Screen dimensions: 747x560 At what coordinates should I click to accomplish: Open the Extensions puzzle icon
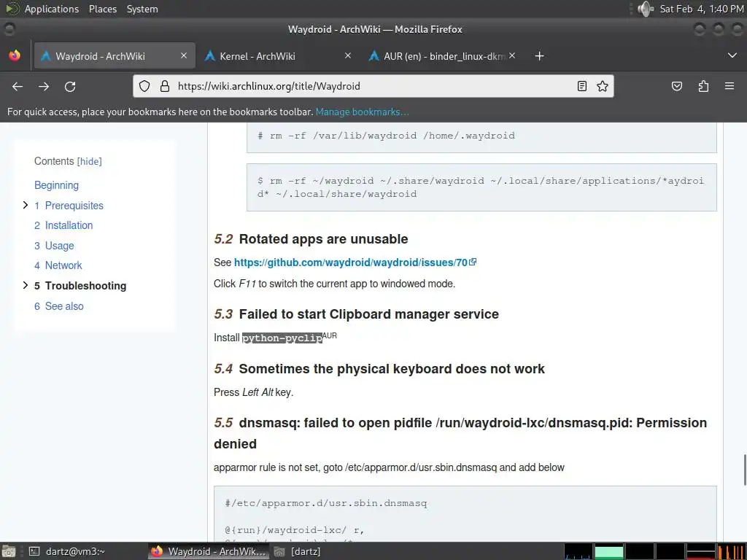[703, 86]
